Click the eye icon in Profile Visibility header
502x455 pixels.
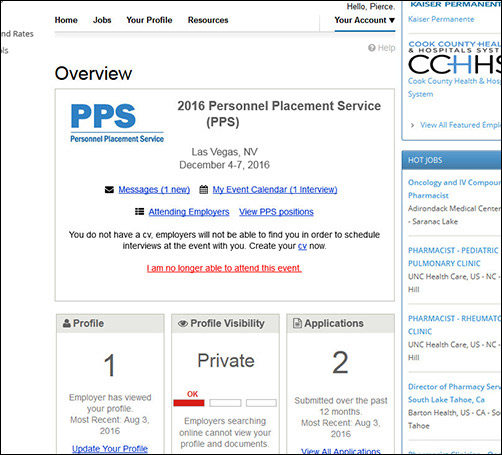pos(183,323)
